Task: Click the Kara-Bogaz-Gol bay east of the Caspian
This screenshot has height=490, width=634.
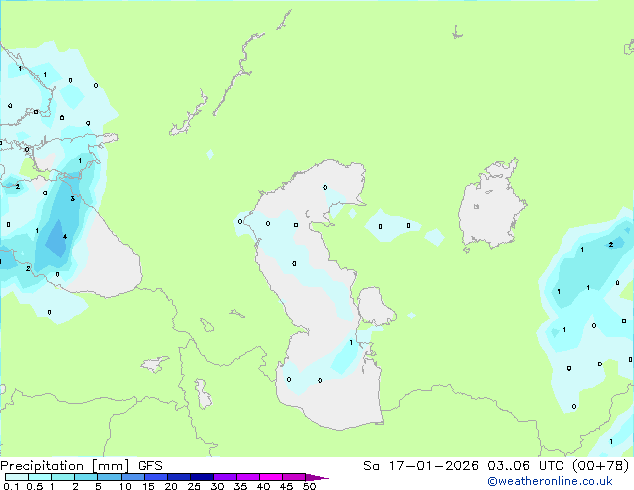Action: tap(375, 306)
